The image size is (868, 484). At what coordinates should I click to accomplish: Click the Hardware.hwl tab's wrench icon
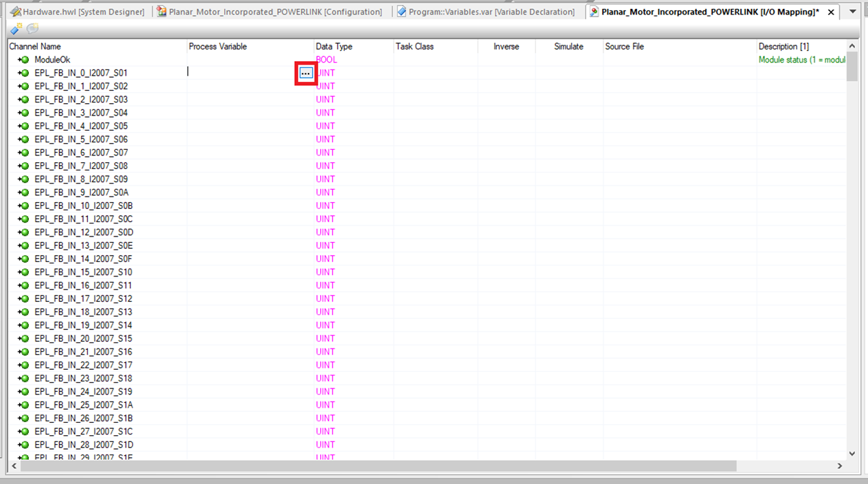tap(14, 12)
